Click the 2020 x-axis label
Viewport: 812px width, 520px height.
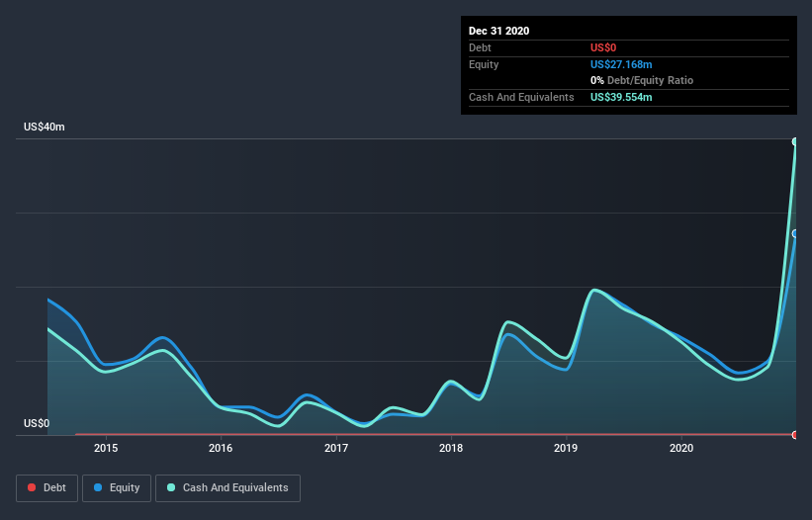[681, 448]
